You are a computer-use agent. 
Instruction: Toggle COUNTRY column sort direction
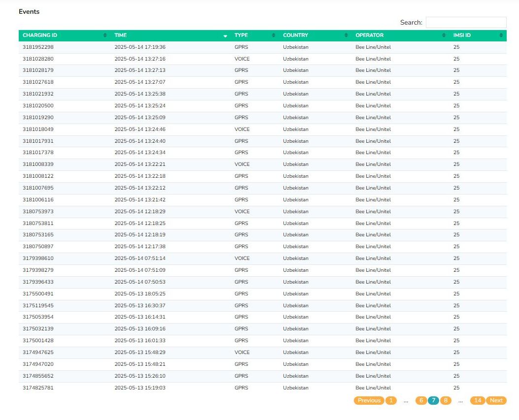[x=295, y=35]
